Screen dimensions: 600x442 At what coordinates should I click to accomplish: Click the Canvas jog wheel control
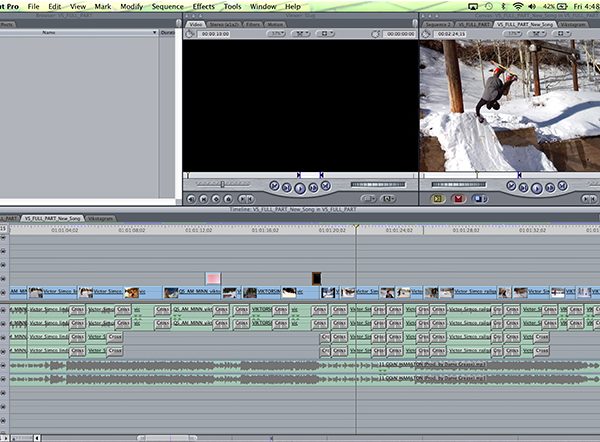pyautogui.click(x=458, y=185)
